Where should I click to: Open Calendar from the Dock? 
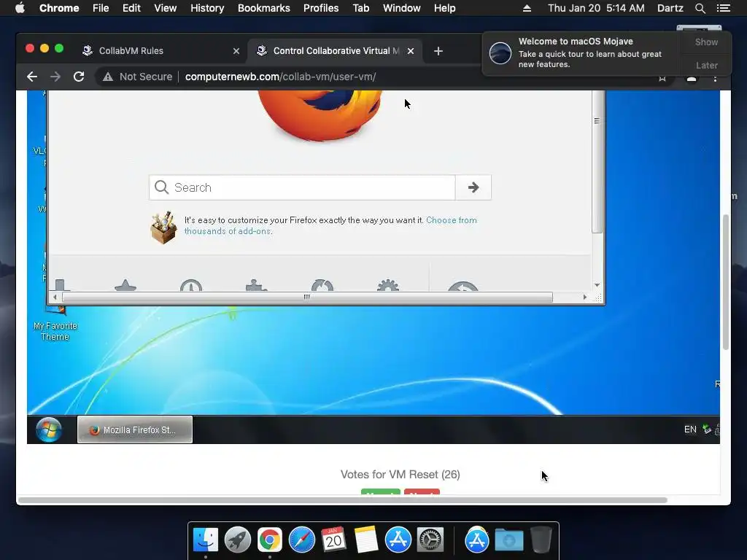pyautogui.click(x=333, y=540)
